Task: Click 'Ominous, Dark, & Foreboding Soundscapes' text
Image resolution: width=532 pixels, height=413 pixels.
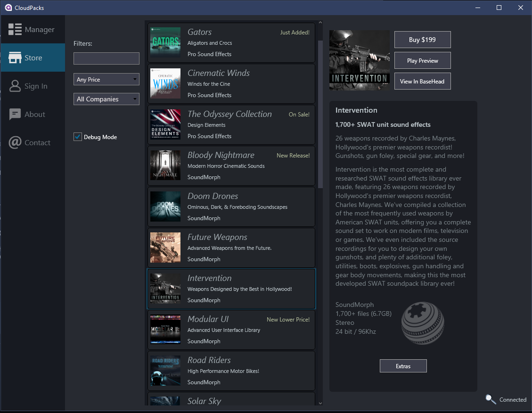Action: pyautogui.click(x=237, y=207)
